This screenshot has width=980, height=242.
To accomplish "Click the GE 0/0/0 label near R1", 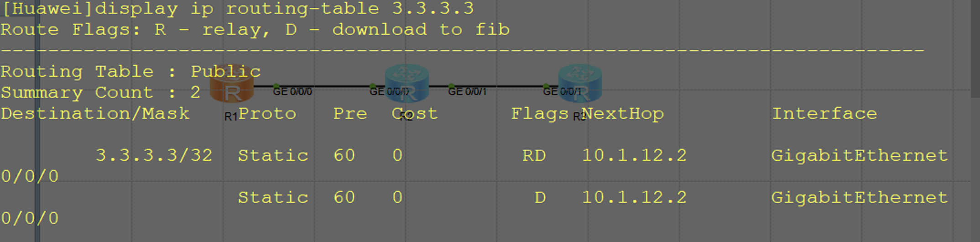I will pos(292,91).
